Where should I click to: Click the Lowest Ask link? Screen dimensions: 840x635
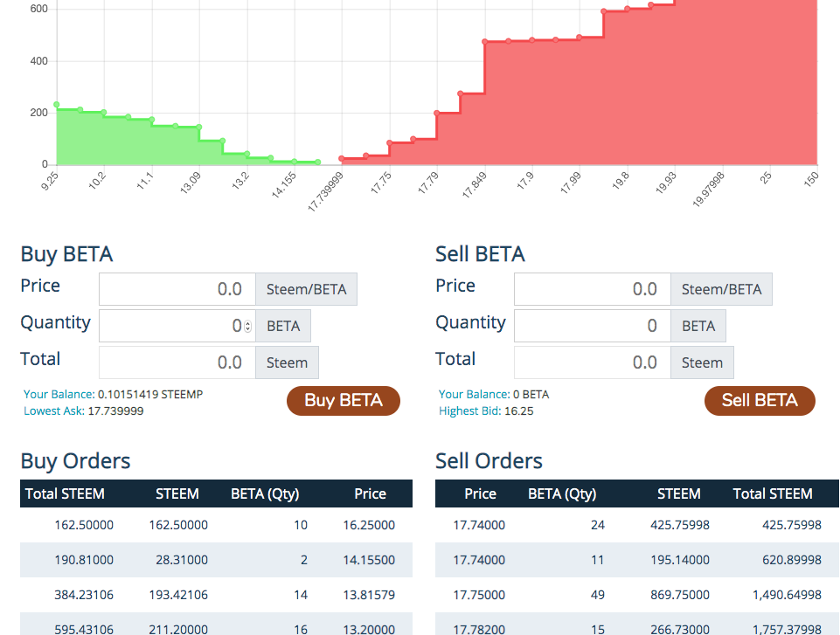click(x=53, y=411)
